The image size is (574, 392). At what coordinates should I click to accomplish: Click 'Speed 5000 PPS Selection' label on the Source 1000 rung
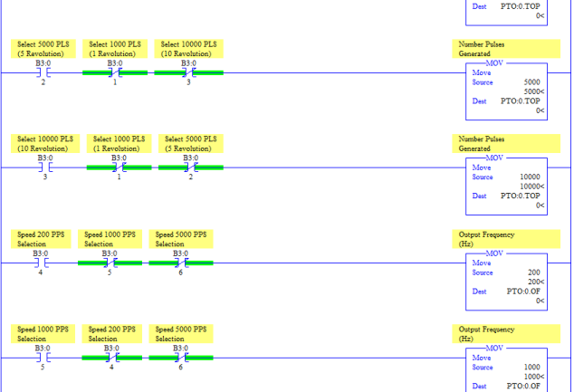point(181,334)
